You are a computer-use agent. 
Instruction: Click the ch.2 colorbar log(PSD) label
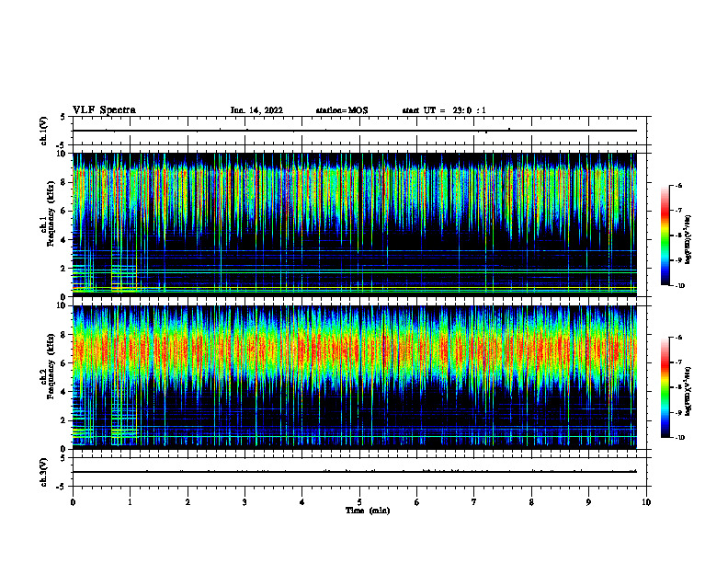[688, 391]
